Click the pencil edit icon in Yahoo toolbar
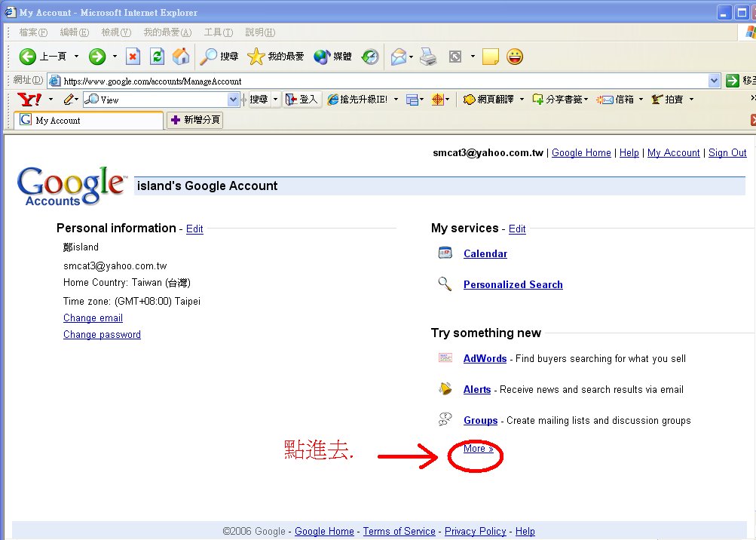This screenshot has height=540, width=756. pos(69,100)
